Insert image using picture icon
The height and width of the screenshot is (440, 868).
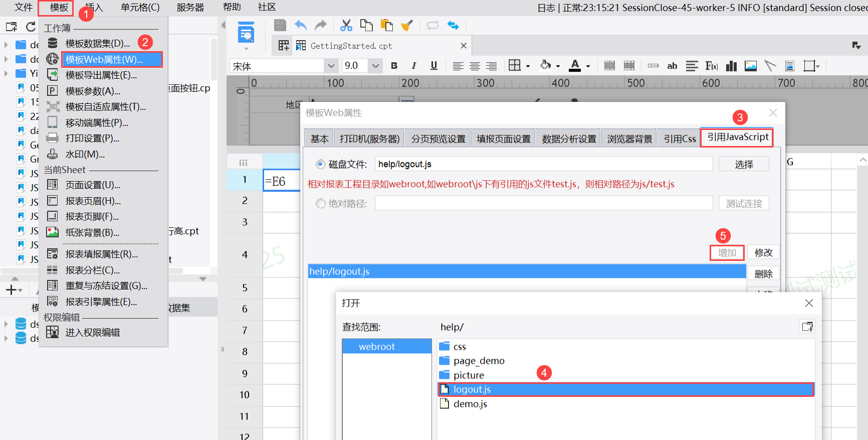(751, 66)
